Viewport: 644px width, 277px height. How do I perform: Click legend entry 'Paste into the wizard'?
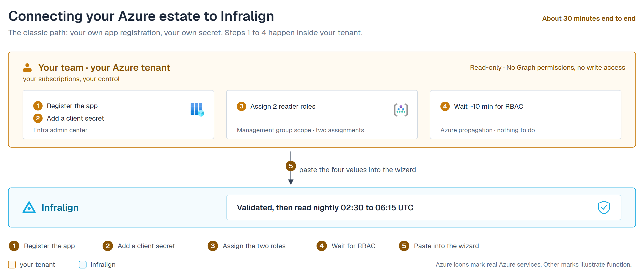(x=439, y=246)
